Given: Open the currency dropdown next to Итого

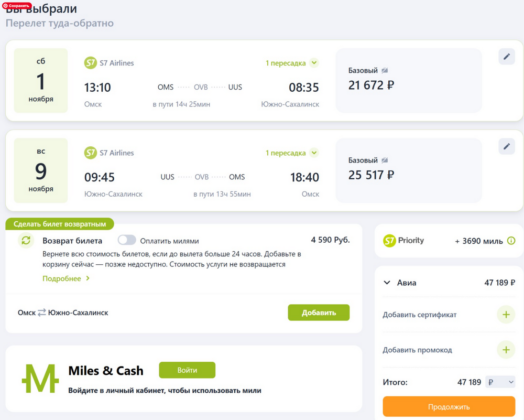Looking at the screenshot, I should 500,382.
